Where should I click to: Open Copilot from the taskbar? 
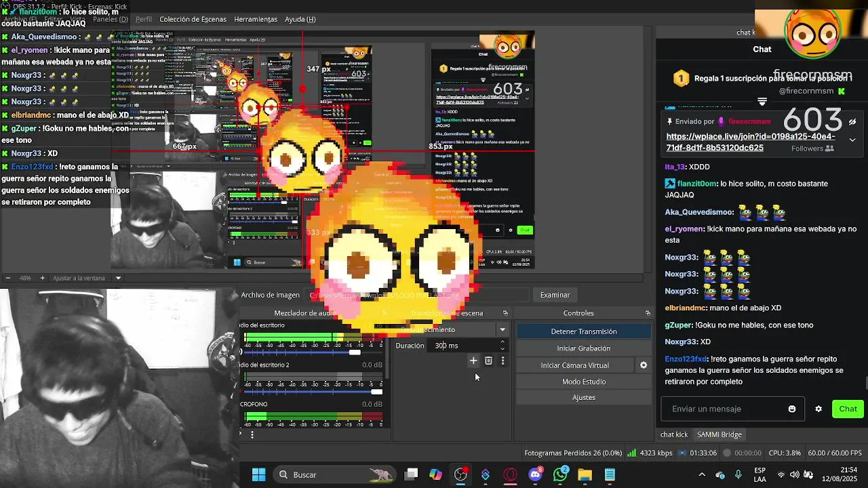[x=435, y=474]
